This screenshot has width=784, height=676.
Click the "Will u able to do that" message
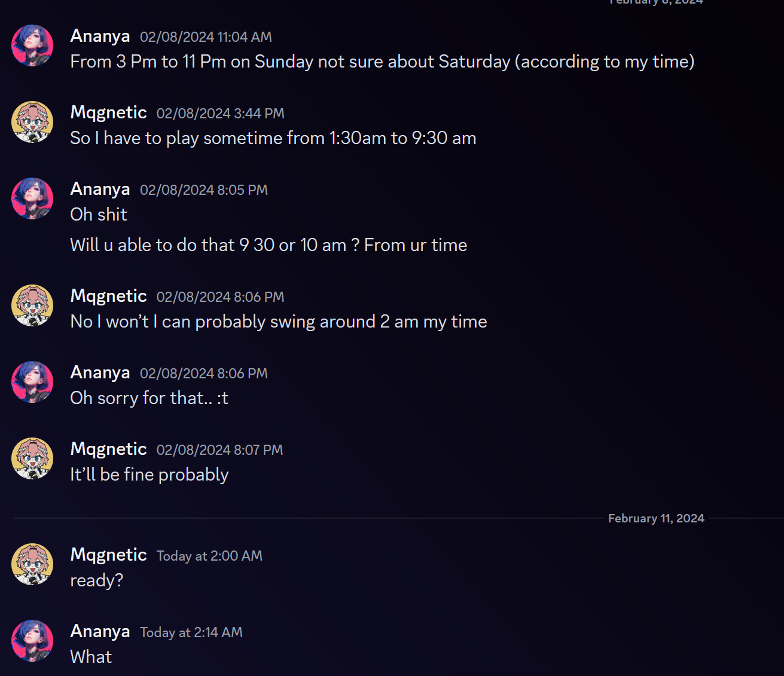269,245
